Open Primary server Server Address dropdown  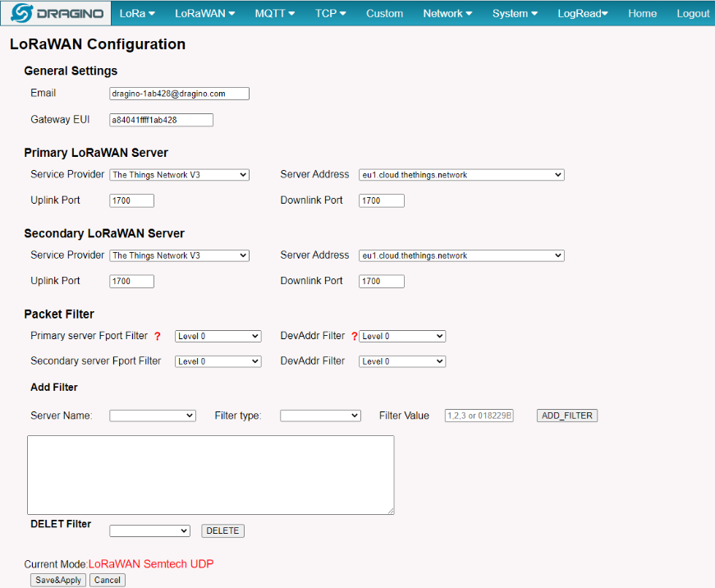pos(461,175)
